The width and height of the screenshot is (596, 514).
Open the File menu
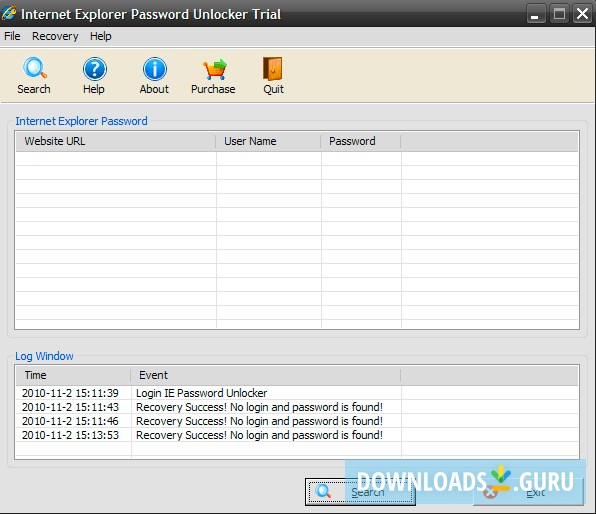12,36
